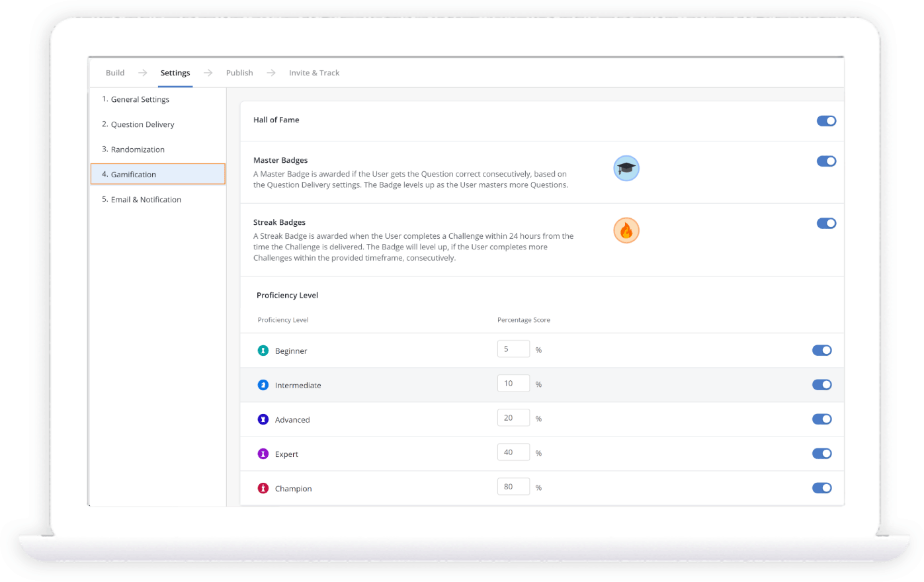Toggle off Streak Badges
The height and width of the screenshot is (582, 924).
826,224
